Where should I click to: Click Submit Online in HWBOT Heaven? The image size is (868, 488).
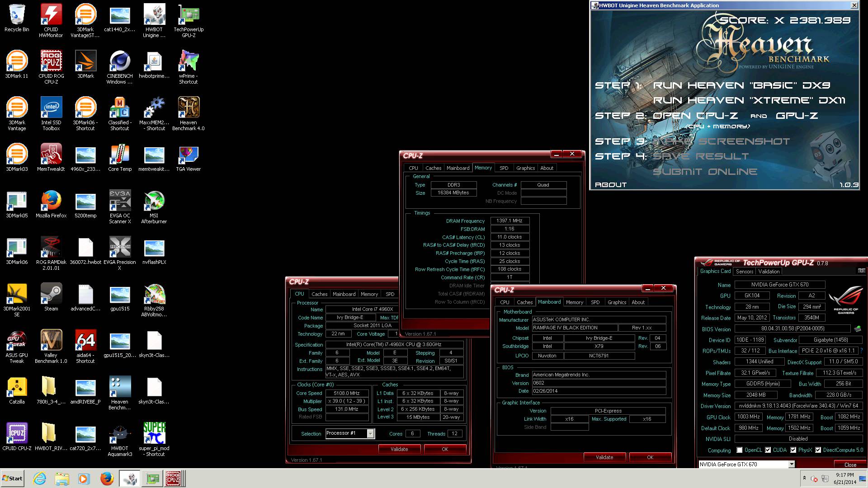click(705, 172)
